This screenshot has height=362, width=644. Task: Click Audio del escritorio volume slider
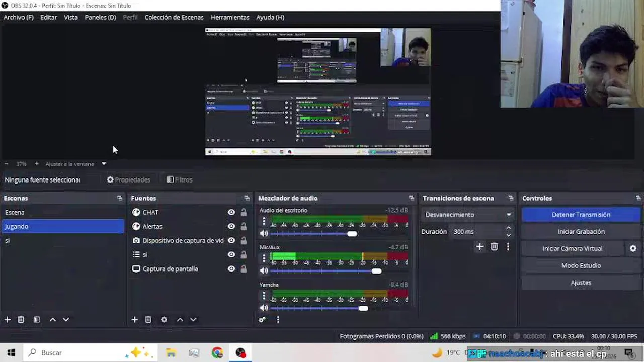tap(339, 233)
